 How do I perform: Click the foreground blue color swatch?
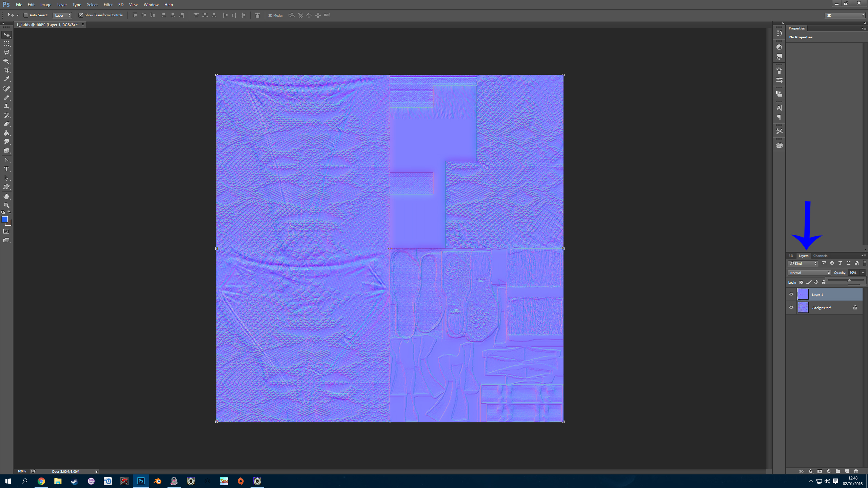click(5, 220)
